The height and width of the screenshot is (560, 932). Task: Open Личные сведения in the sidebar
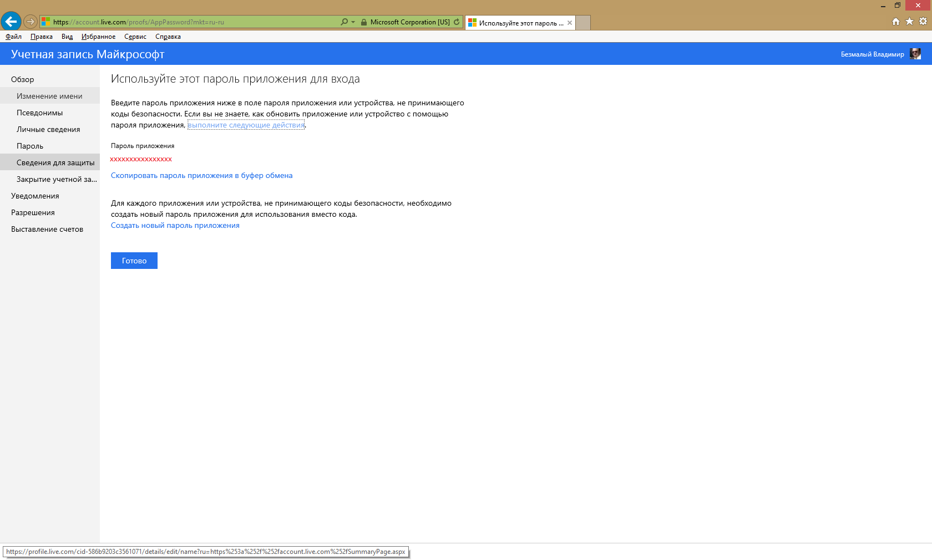[50, 129]
